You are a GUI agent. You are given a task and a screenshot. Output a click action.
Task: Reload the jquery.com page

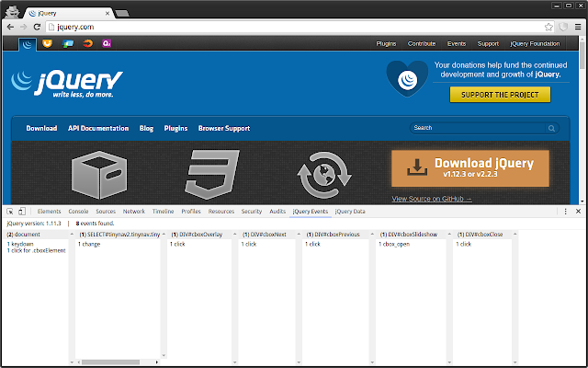click(x=37, y=27)
